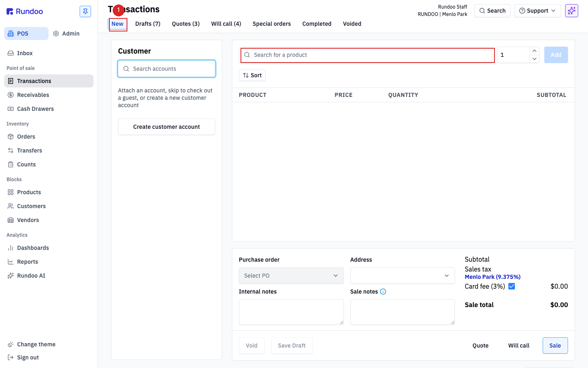The height and width of the screenshot is (368, 588).
Task: Click the QUANTITY column header
Action: coord(403,95)
